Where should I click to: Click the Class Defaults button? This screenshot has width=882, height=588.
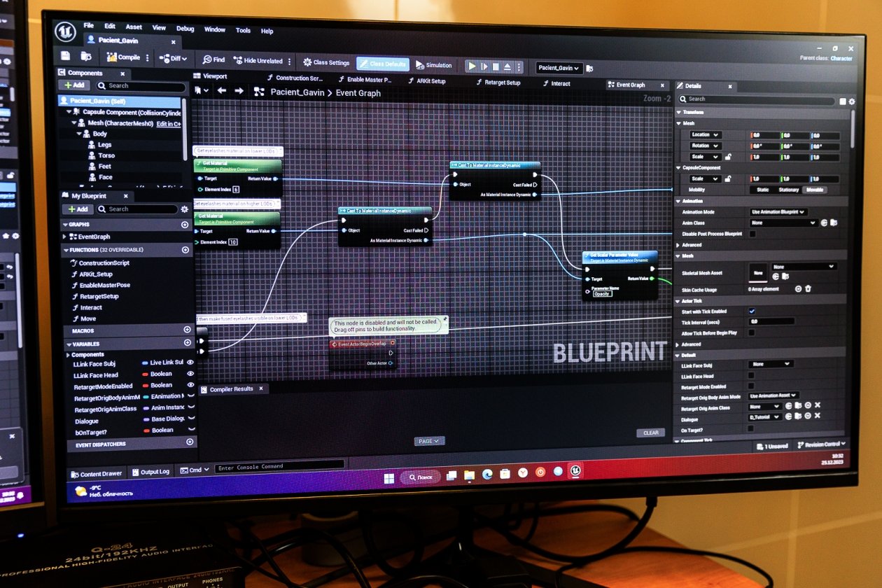tap(383, 64)
